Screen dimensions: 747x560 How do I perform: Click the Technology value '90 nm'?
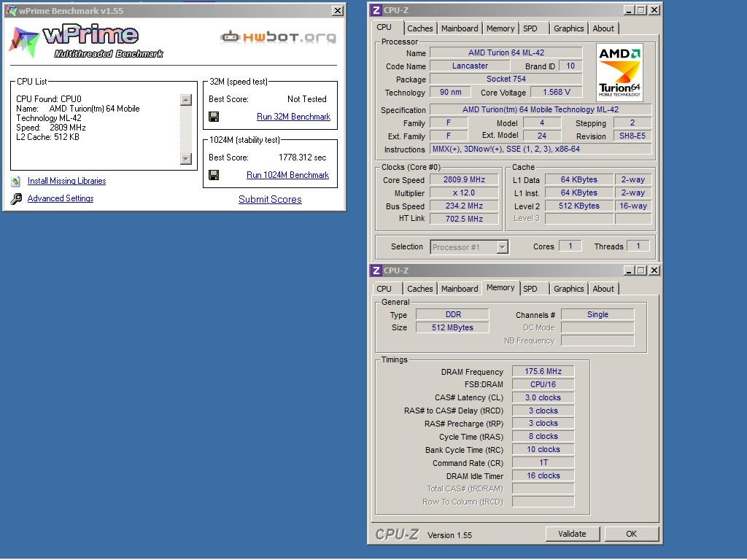(450, 93)
